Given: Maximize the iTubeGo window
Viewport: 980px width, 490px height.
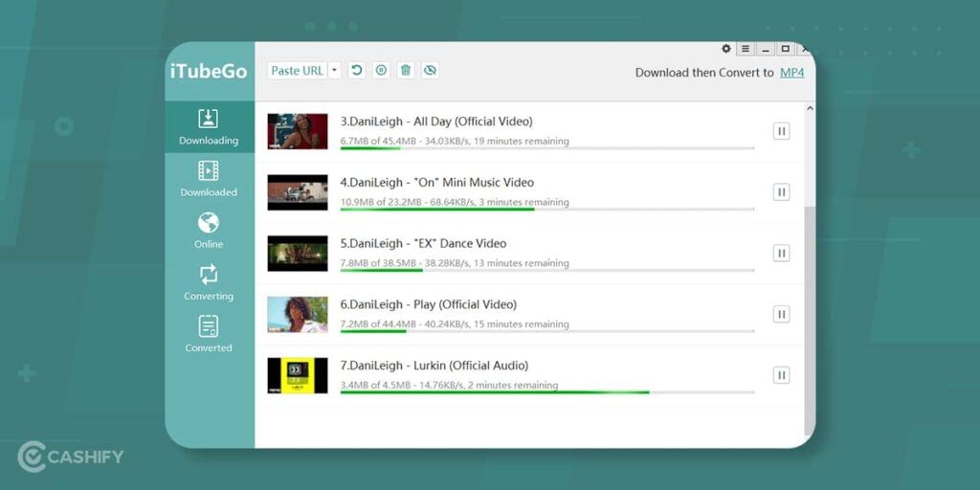Looking at the screenshot, I should 785,49.
